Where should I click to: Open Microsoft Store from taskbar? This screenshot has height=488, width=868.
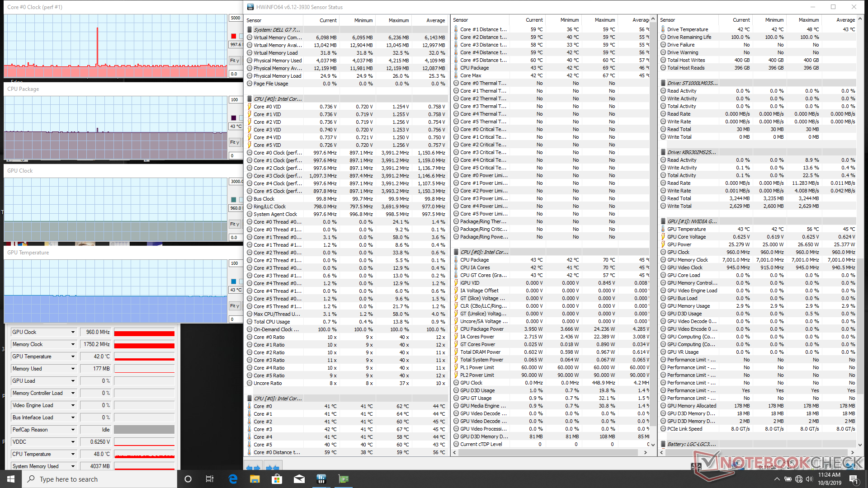coord(277,479)
